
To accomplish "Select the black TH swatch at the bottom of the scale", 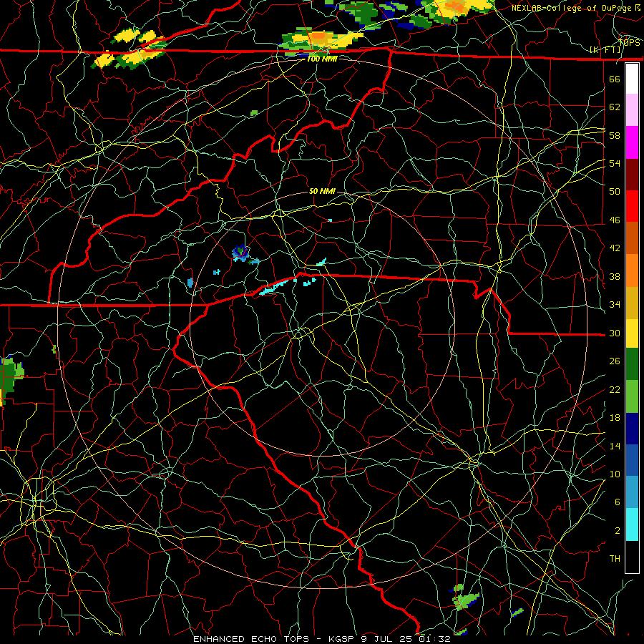I will point(632,557).
